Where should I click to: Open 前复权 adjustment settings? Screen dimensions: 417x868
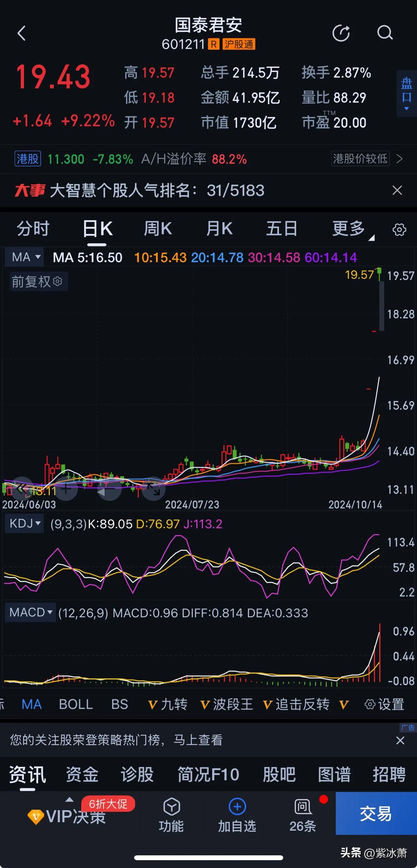click(x=38, y=281)
